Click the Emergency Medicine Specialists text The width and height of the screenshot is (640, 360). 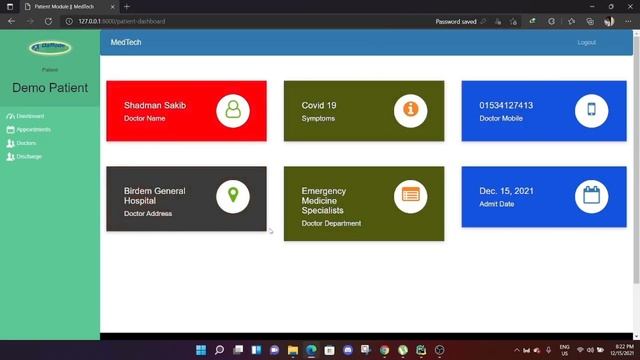324,201
